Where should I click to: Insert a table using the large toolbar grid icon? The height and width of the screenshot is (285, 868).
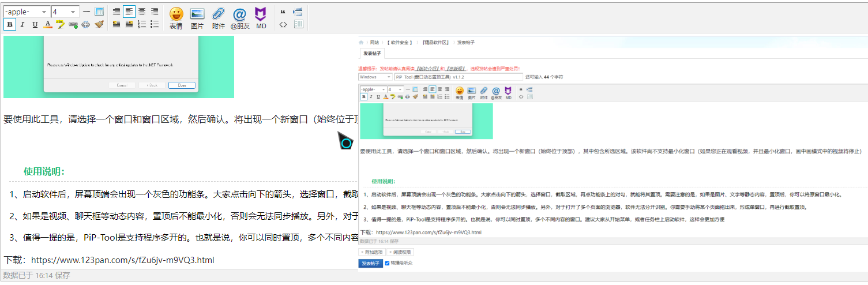[99, 12]
